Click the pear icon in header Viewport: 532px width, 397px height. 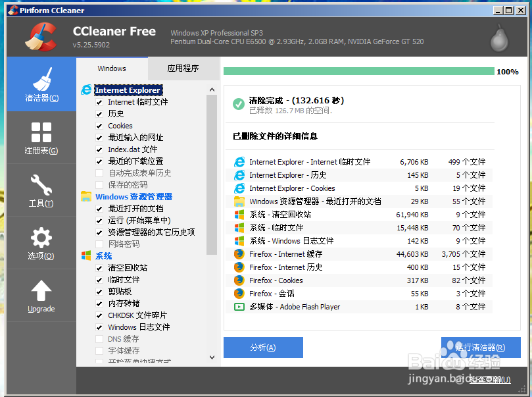pyautogui.click(x=499, y=38)
